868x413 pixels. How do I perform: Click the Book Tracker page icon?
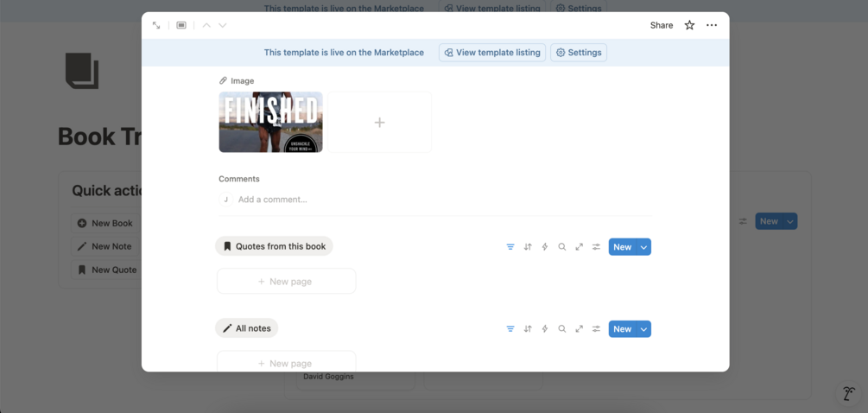pyautogui.click(x=82, y=71)
